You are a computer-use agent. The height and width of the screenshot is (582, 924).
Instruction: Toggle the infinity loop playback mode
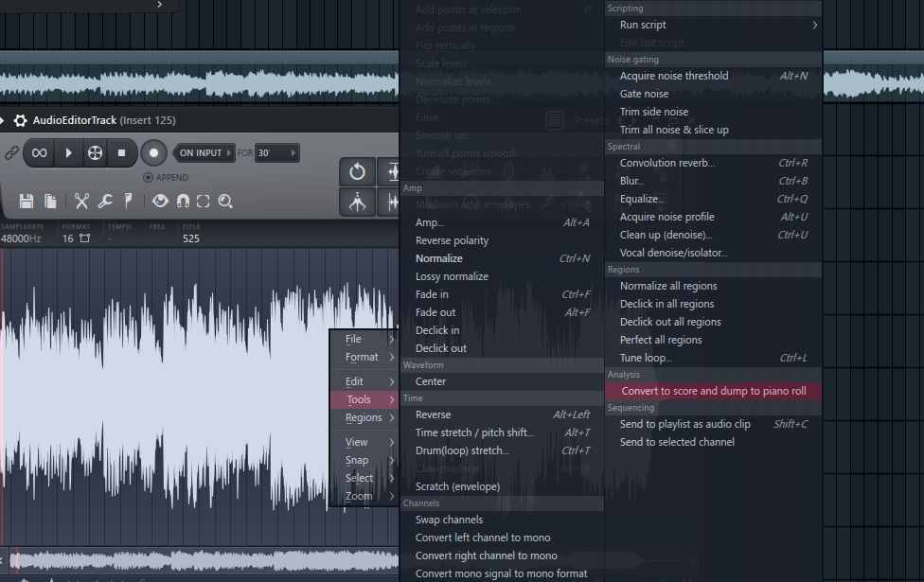point(38,153)
